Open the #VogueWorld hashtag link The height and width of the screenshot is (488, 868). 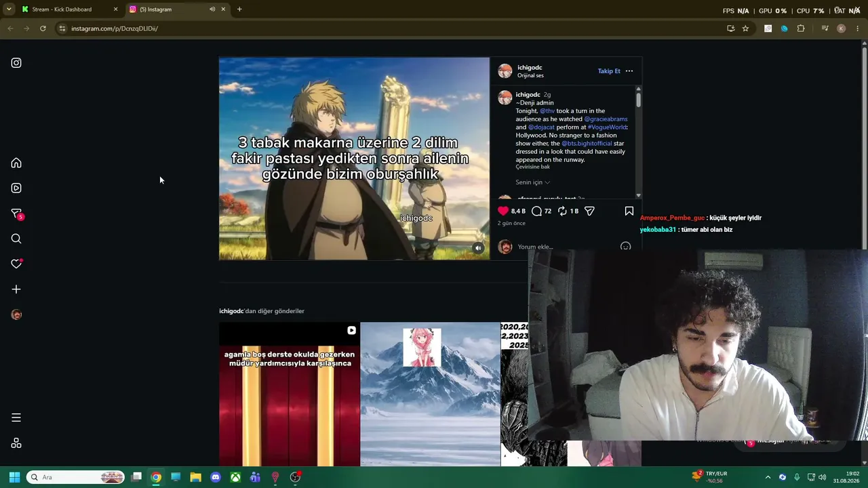[607, 127]
